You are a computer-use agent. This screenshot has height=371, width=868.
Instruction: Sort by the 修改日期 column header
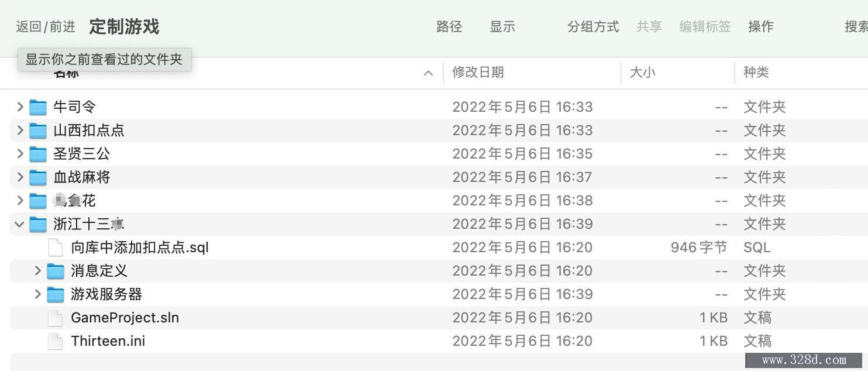tap(478, 73)
